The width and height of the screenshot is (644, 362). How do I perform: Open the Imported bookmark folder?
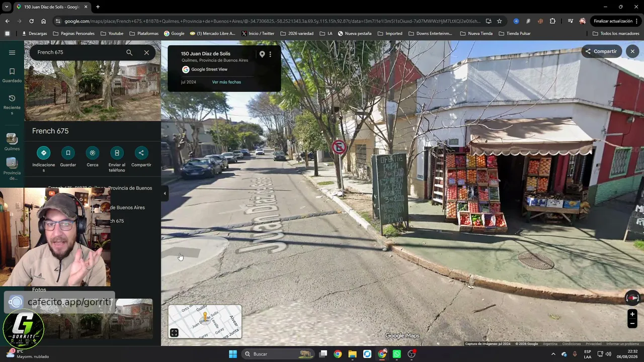(x=390, y=34)
